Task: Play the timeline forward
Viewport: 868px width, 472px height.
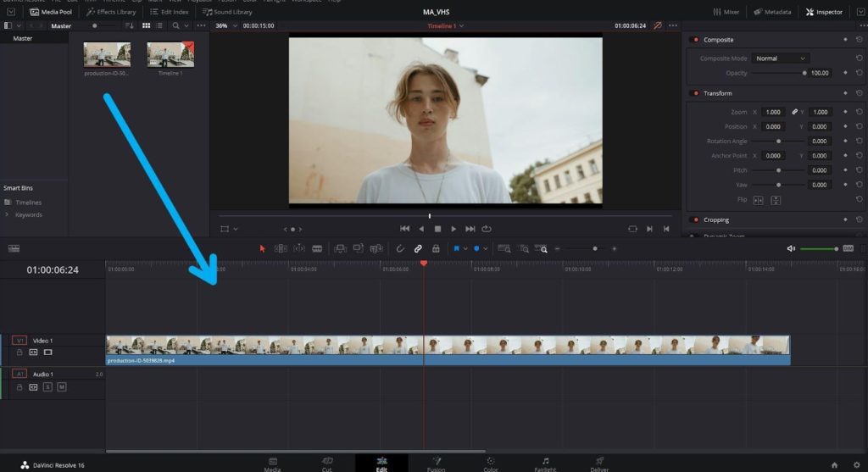Action: (x=453, y=229)
